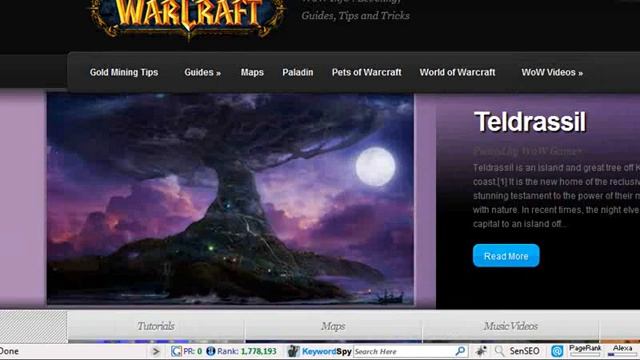
Task: Click the KeywordSpy magnifier search icon
Action: tap(460, 351)
